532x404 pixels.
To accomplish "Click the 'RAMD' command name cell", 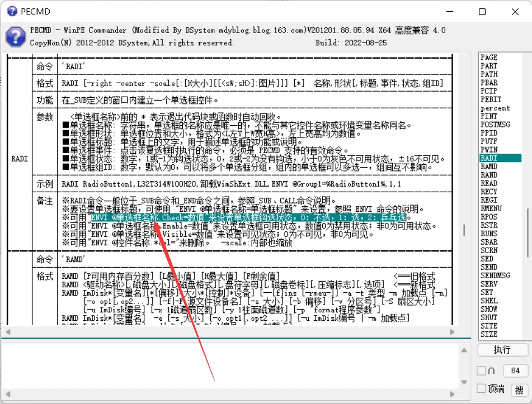I will click(x=73, y=259).
